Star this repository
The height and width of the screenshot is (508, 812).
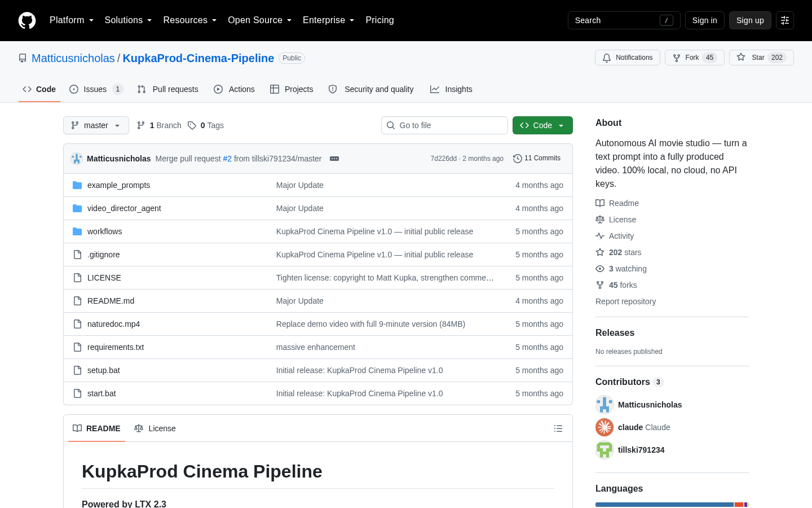tap(761, 58)
